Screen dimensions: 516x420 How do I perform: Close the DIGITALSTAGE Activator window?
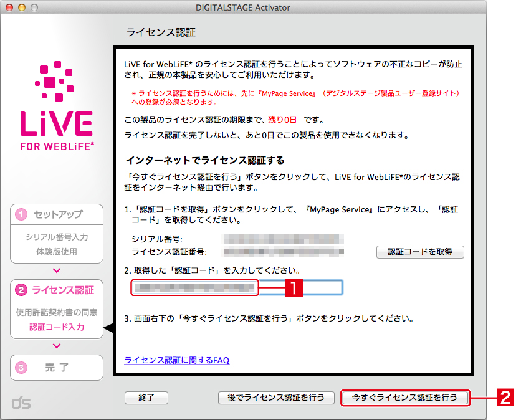pyautogui.click(x=9, y=7)
